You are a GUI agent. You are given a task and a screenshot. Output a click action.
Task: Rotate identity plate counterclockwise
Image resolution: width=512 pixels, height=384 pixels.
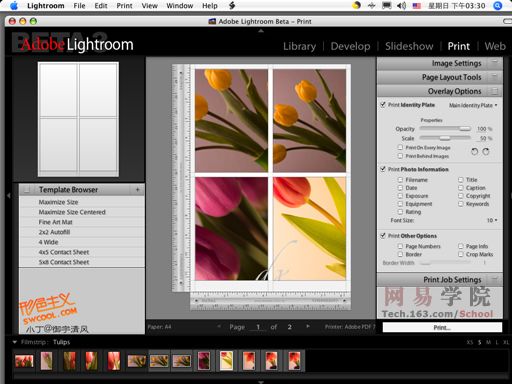click(474, 152)
